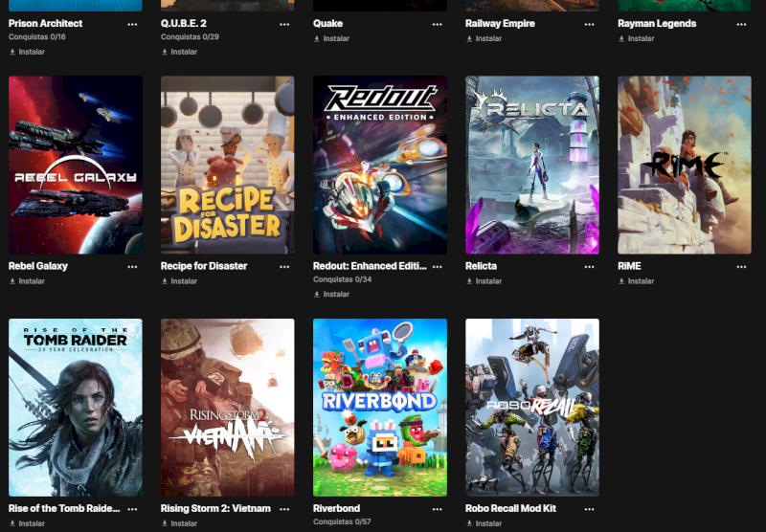The height and width of the screenshot is (532, 766).
Task: Open the RiME cover art
Action: click(685, 165)
